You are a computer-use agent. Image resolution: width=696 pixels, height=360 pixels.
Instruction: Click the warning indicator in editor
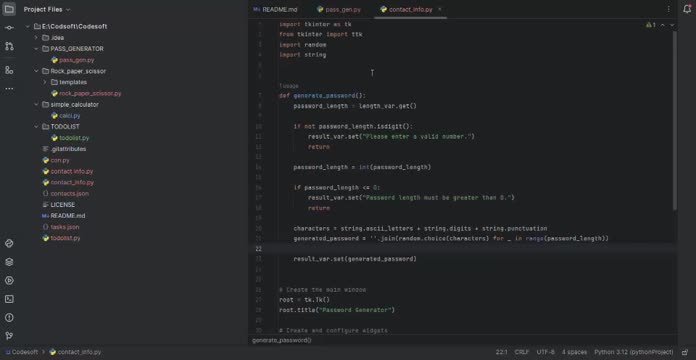[651, 25]
